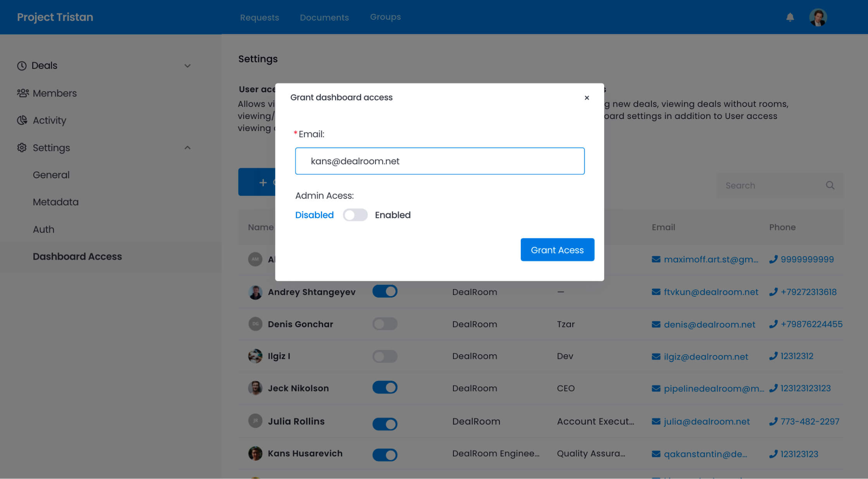The width and height of the screenshot is (868, 479).
Task: Click the phone icon for 773-482-2297
Action: 773,421
